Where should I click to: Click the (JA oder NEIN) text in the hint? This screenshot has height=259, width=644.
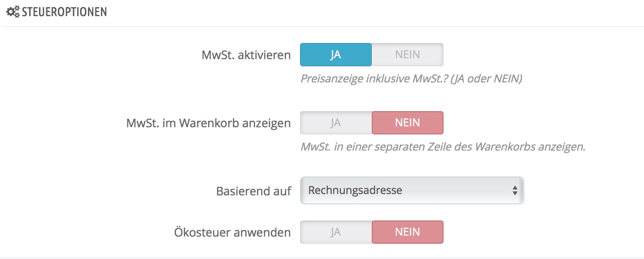[487, 79]
